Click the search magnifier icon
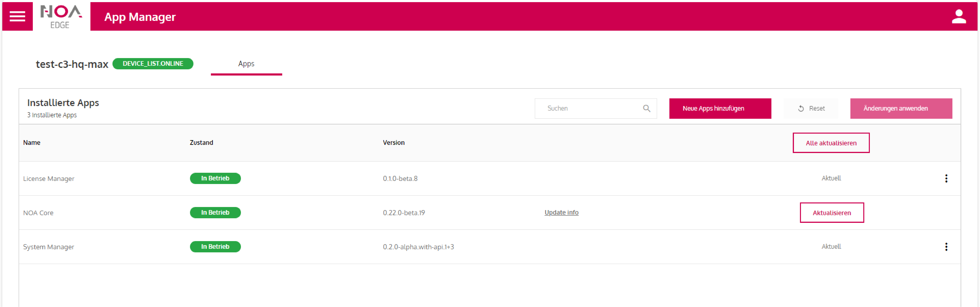Image resolution: width=980 pixels, height=307 pixels. pos(647,108)
